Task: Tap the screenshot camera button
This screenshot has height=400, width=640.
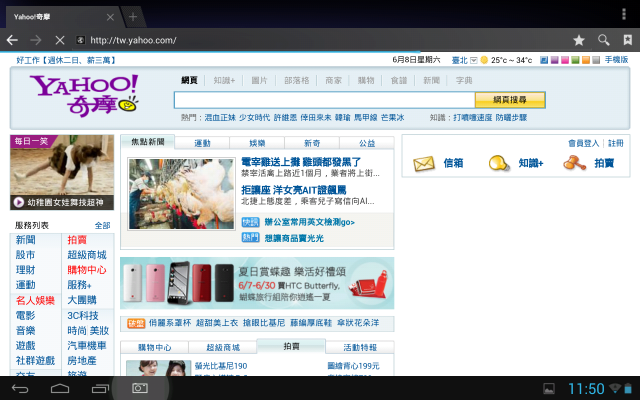Action: coord(140,388)
